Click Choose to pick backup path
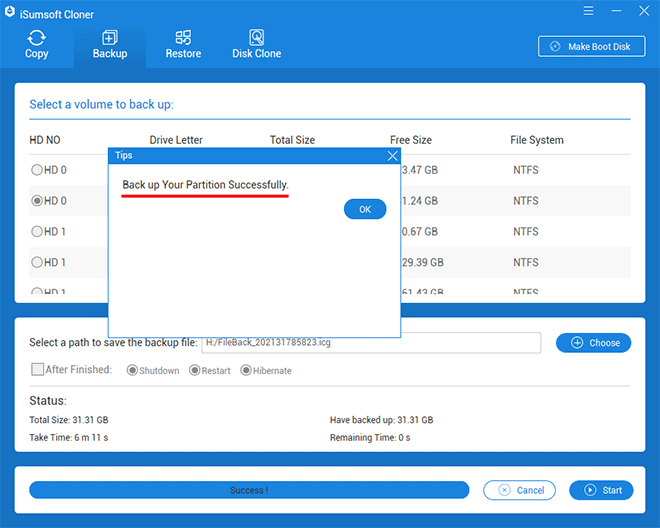Image resolution: width=660 pixels, height=528 pixels. [593, 343]
